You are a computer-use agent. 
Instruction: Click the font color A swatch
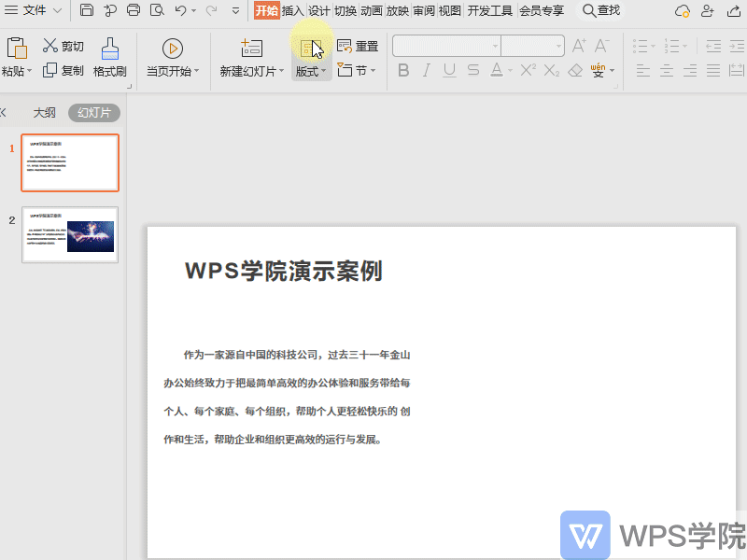(x=497, y=71)
